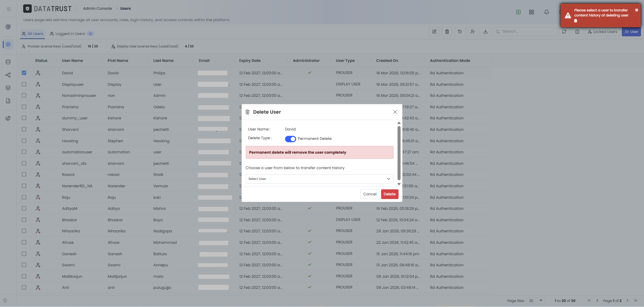The height and width of the screenshot is (307, 644).
Task: Click the Cancel button in dialog
Action: 370,194
